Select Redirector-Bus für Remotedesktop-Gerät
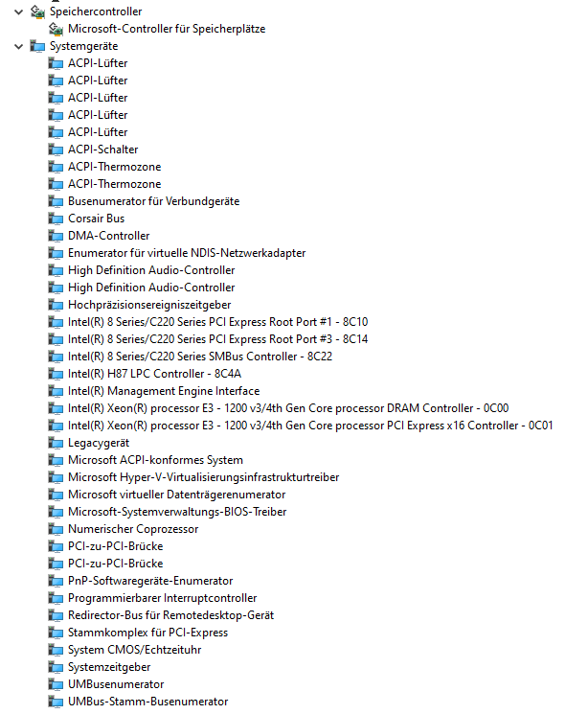This screenshot has height=714, width=588. tap(170, 615)
